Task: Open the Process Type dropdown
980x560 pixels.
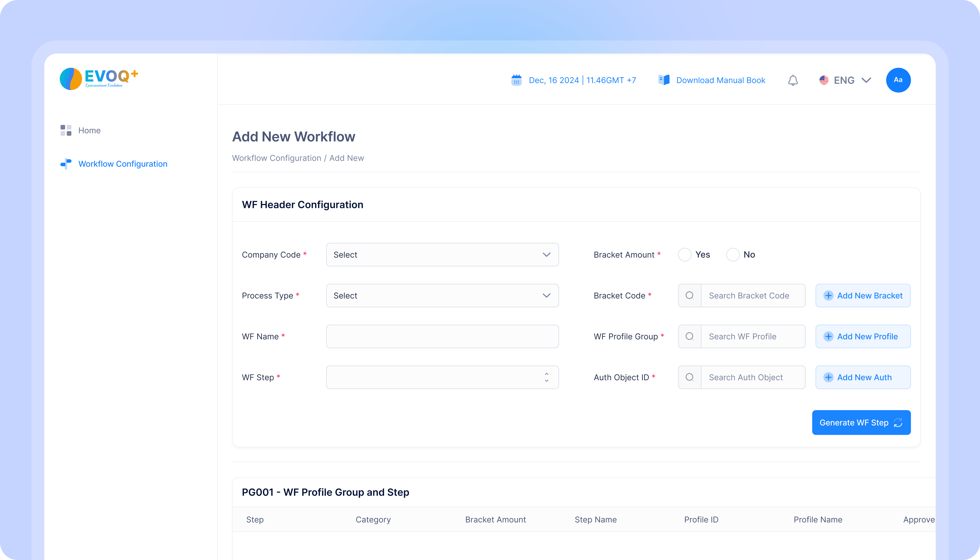Action: pos(442,295)
